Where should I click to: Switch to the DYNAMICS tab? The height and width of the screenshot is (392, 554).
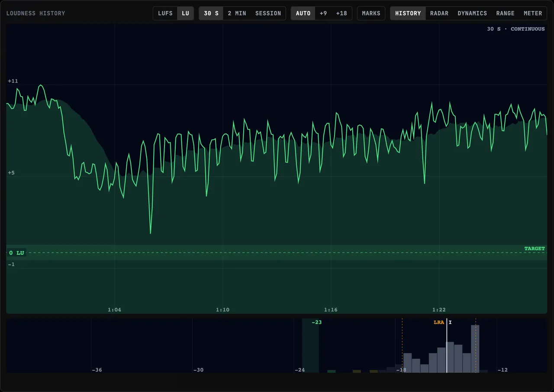click(472, 13)
